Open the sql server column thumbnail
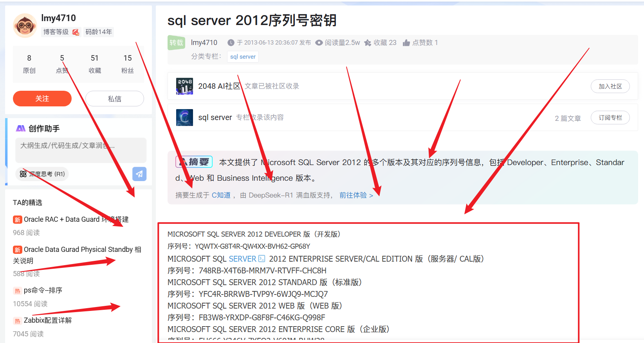Screen dimensions: 644x343 point(184,117)
